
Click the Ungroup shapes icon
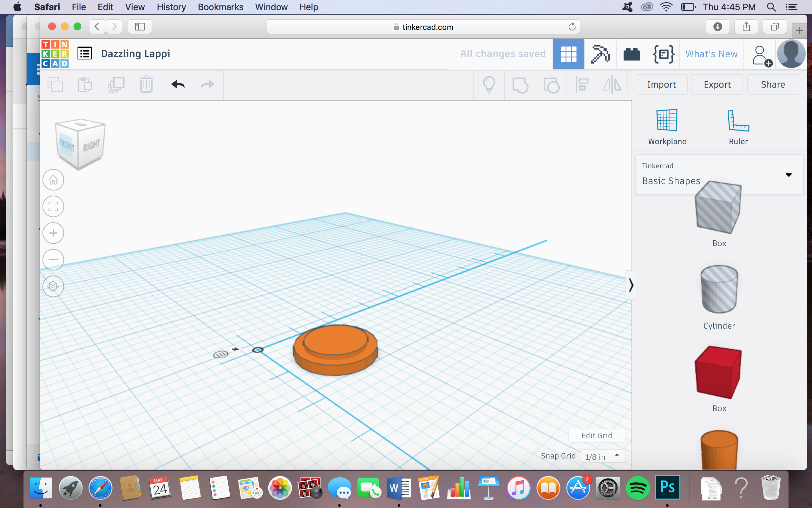tap(551, 85)
